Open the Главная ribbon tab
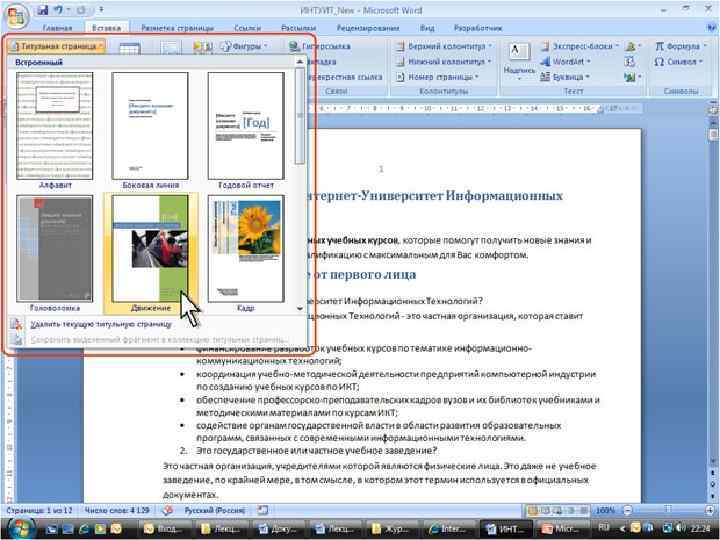The width and height of the screenshot is (720, 540). point(57,28)
